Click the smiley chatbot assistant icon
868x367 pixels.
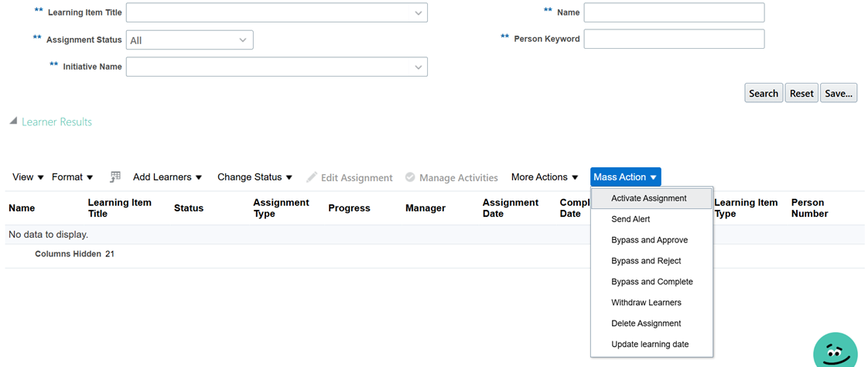click(x=835, y=353)
